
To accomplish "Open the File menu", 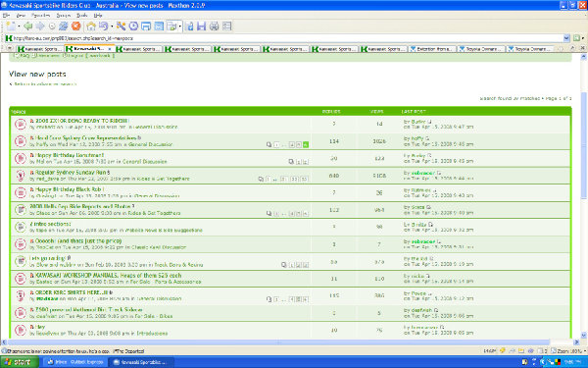I will [x=6, y=16].
